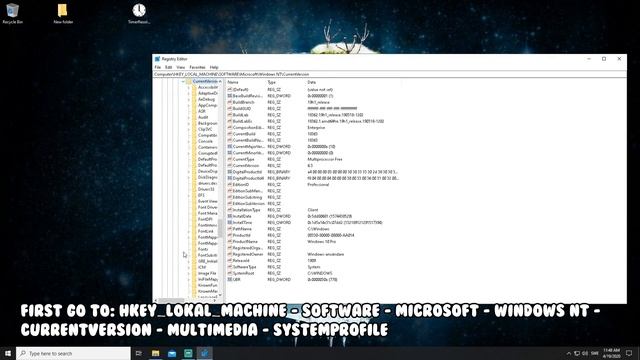Click tree pane scroll down arrow

[220, 295]
